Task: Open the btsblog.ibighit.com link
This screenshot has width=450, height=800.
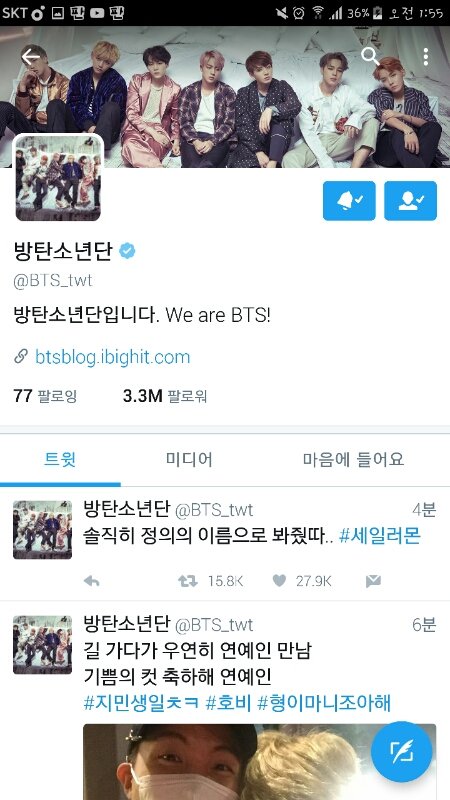Action: (x=112, y=357)
